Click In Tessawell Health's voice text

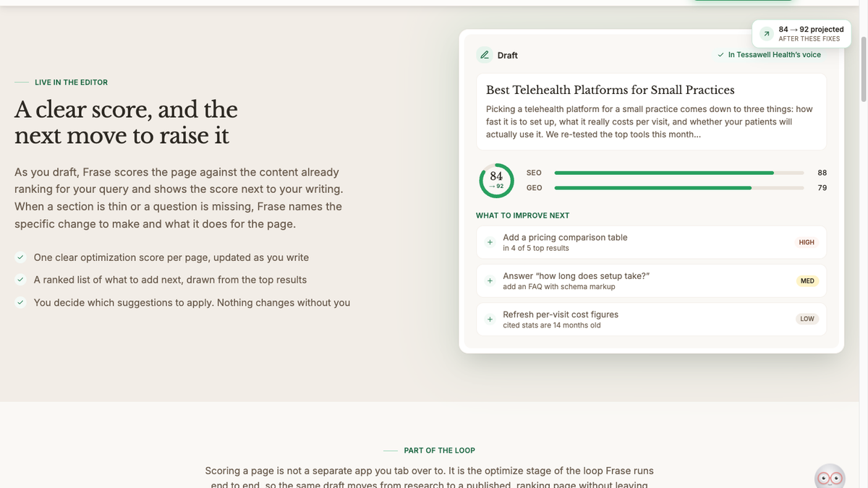coord(775,55)
